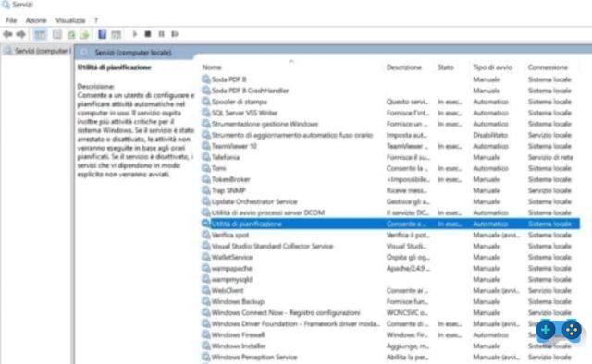Click the gear icon beside wampapache

[x=205, y=268]
